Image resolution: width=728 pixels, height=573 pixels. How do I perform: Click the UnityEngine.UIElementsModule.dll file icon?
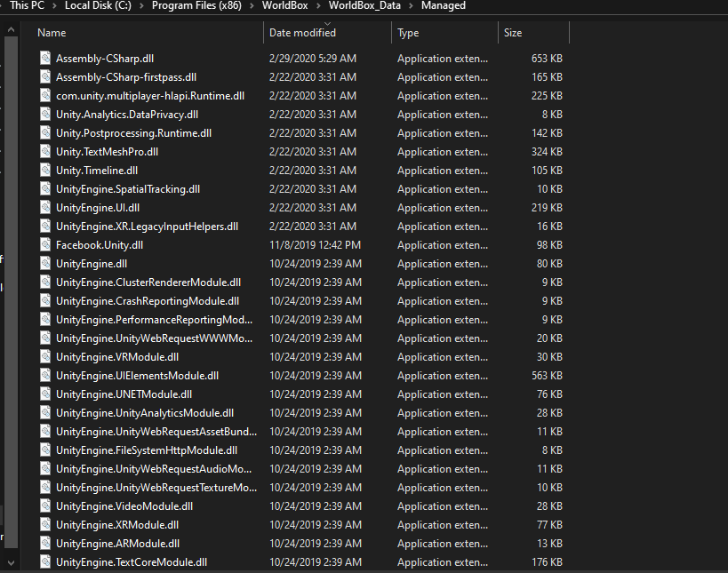click(45, 375)
